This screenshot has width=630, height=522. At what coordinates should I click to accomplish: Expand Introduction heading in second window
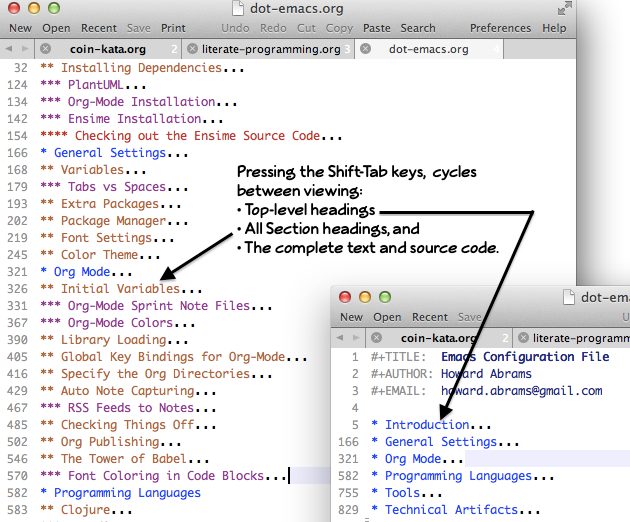431,425
